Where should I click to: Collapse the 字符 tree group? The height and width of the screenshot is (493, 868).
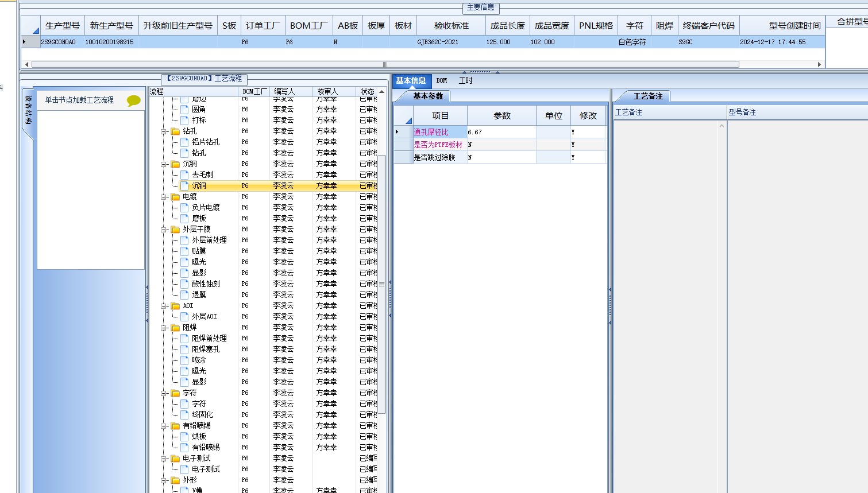coord(164,393)
